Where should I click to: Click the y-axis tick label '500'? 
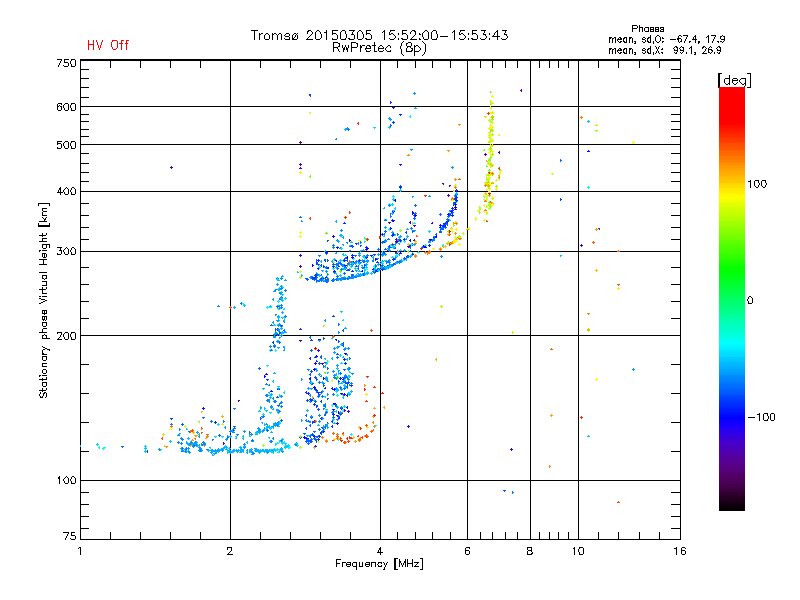click(x=66, y=145)
